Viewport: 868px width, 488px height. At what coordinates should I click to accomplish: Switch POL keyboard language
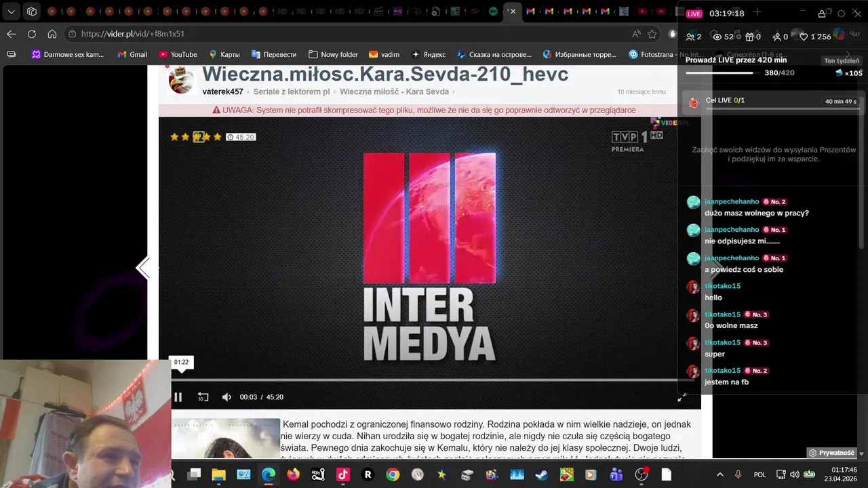760,474
